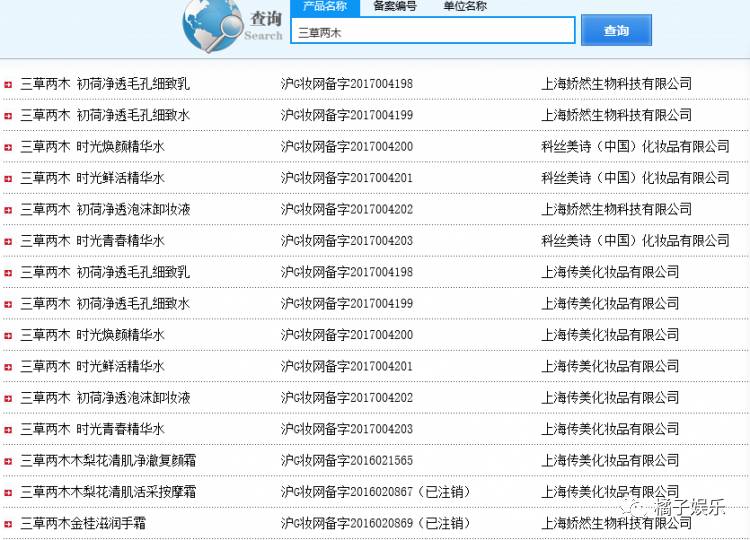The image size is (750, 540).
Task: Select cancelled number 沪G妆网备字2016020869（已注销）
Action: pyautogui.click(x=376, y=524)
